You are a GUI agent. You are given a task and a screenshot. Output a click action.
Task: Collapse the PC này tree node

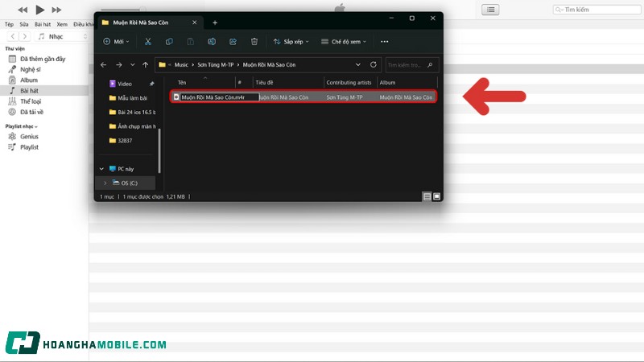coord(102,169)
